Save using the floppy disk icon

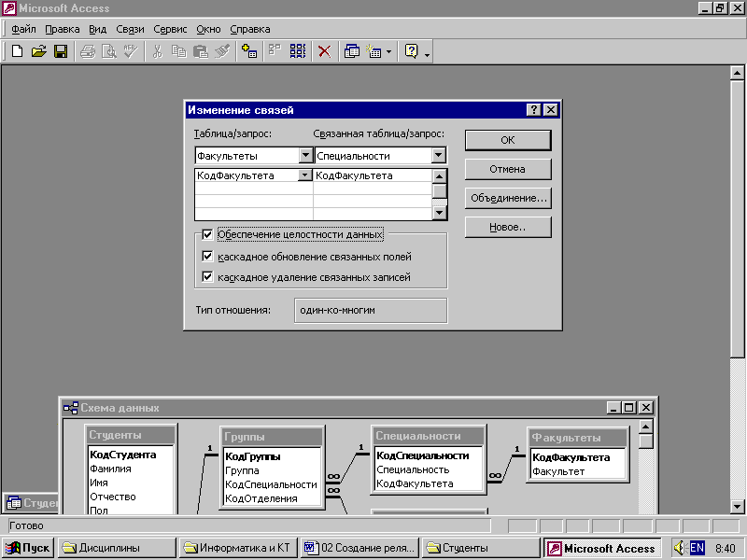point(61,51)
